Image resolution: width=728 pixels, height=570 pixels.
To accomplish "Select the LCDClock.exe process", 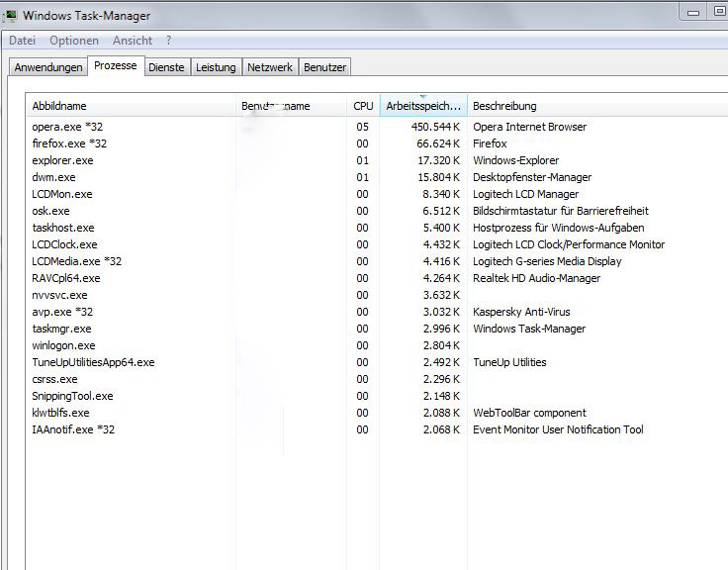I will (64, 244).
